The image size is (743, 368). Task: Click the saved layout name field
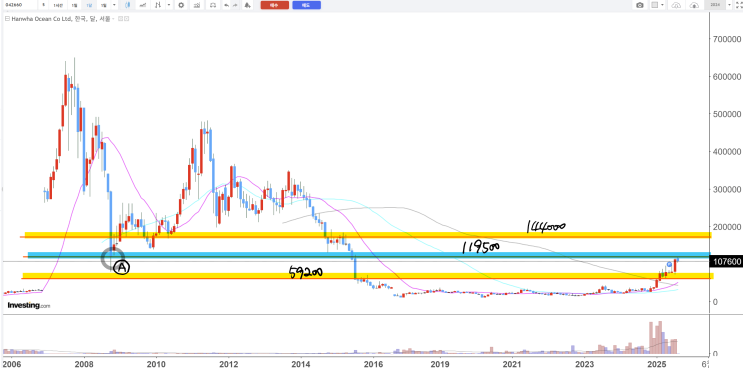(715, 5)
